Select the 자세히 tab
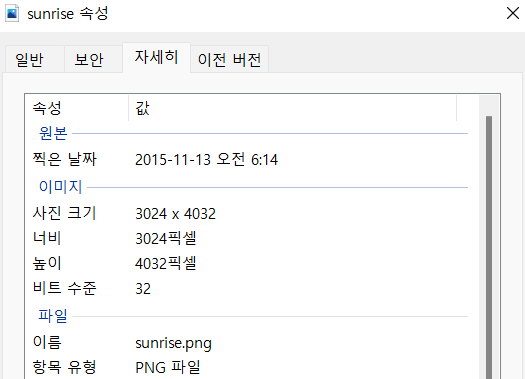This screenshot has width=525, height=379. pos(156,58)
